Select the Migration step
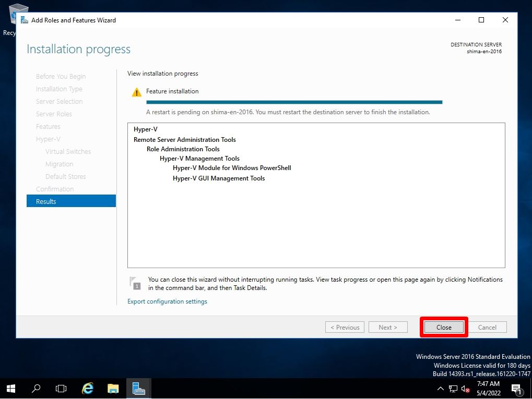Image resolution: width=532 pixels, height=399 pixels. click(60, 164)
